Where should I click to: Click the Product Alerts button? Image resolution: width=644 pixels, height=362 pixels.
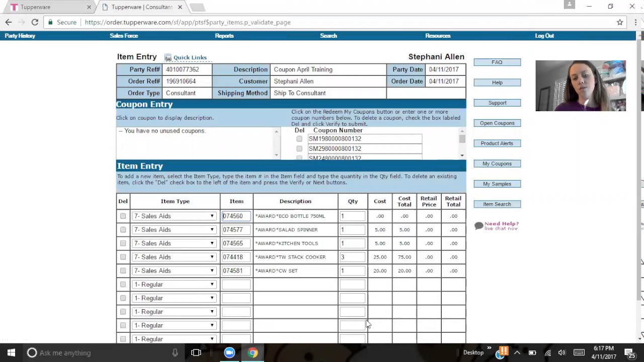[x=497, y=143]
